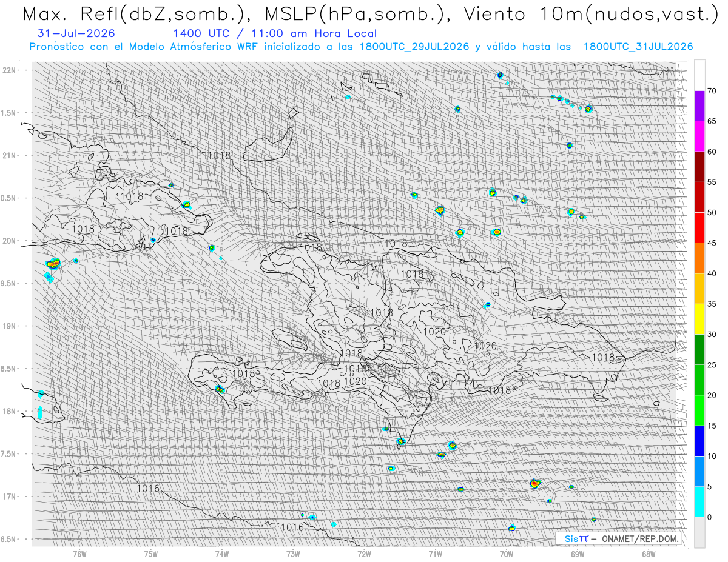Image resolution: width=728 pixels, height=562 pixels.
Task: Pick the cyan 0–5 dBZ colorbar segment
Action: tap(699, 501)
